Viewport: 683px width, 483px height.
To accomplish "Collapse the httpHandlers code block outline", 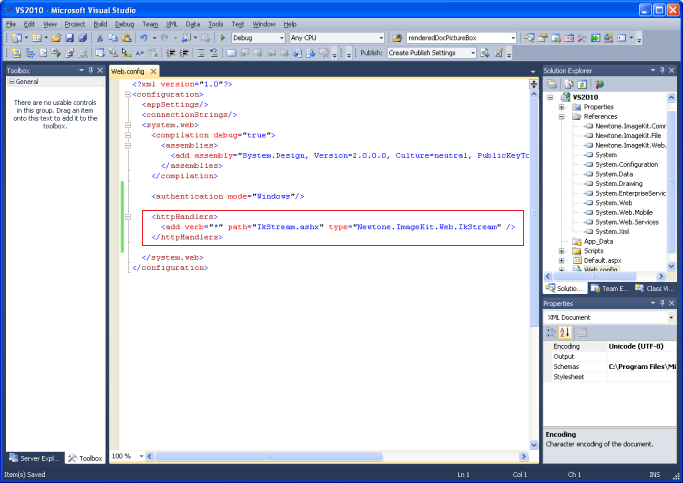I will pos(128,216).
